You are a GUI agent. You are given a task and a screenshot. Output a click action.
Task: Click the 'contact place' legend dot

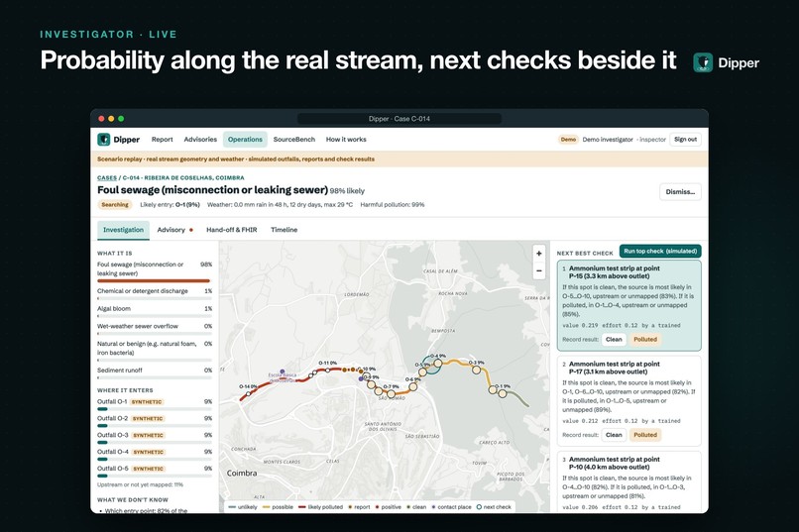[434, 507]
